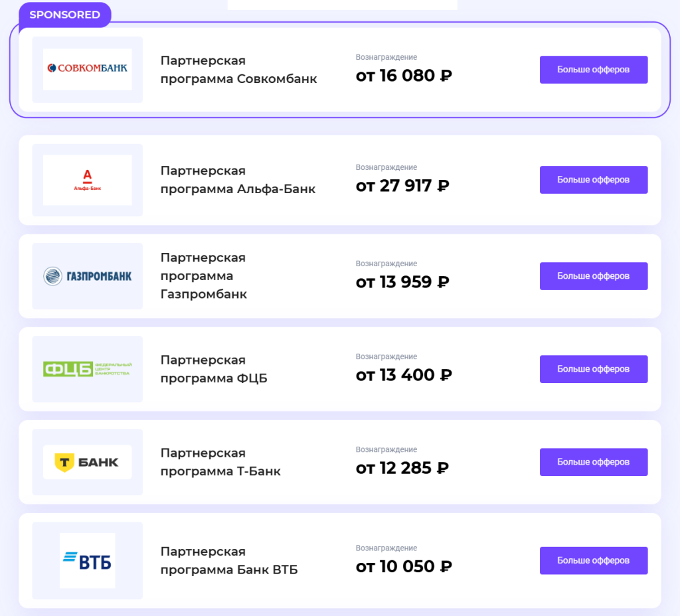Click the Вознаграждение label on ВТБ row
This screenshot has height=616, width=680.
[386, 548]
